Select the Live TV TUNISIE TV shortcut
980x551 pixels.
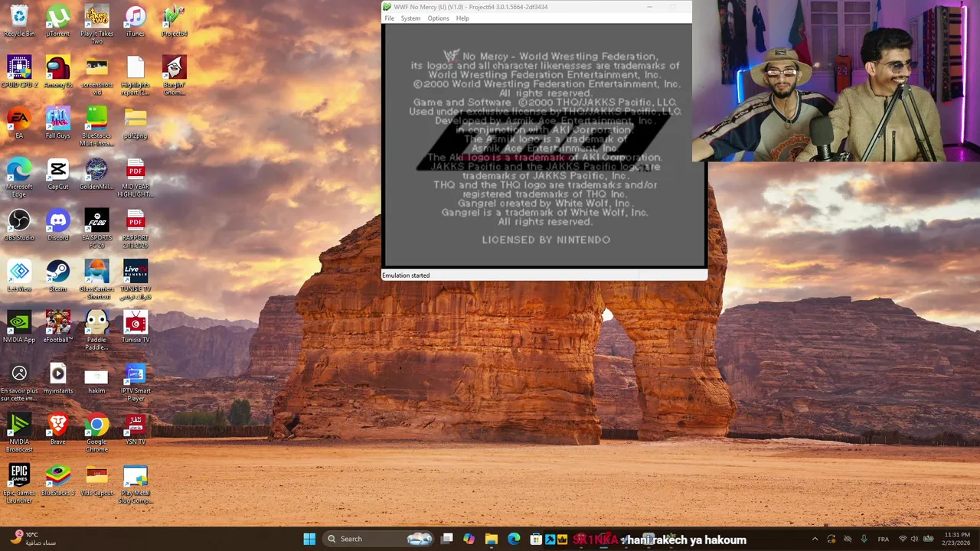pyautogui.click(x=136, y=279)
